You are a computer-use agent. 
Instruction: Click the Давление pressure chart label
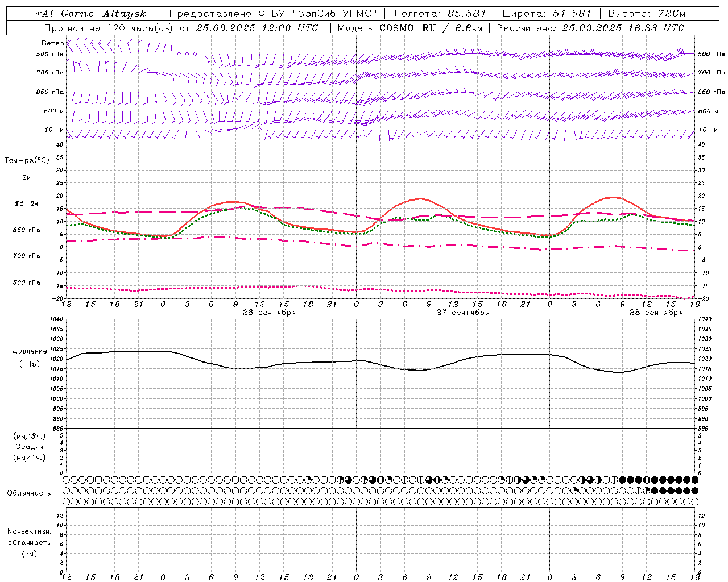pyautogui.click(x=30, y=351)
